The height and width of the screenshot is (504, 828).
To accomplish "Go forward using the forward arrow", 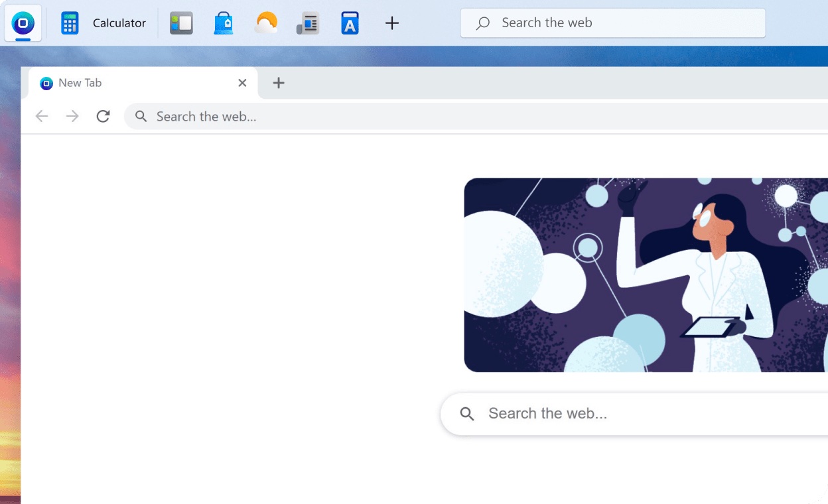I will [x=72, y=116].
